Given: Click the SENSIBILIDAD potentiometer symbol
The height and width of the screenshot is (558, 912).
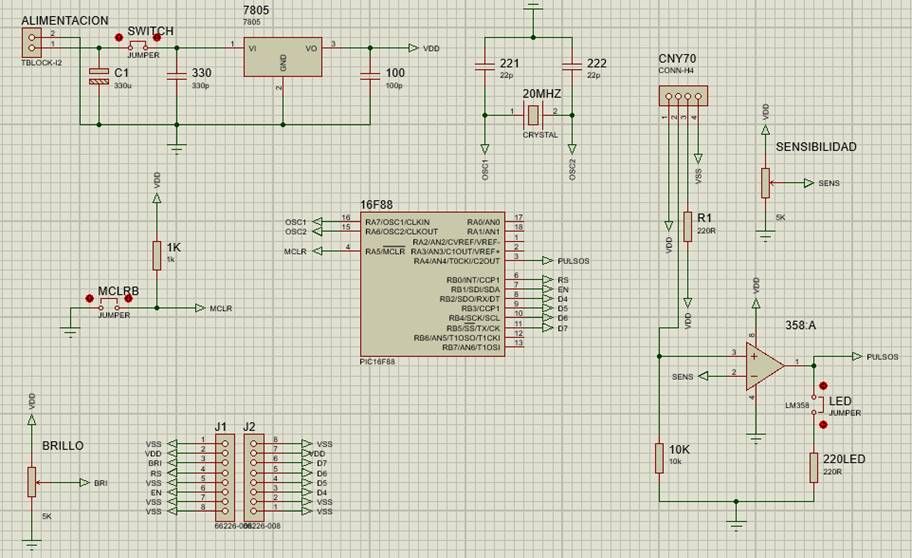Looking at the screenshot, I should tap(765, 183).
